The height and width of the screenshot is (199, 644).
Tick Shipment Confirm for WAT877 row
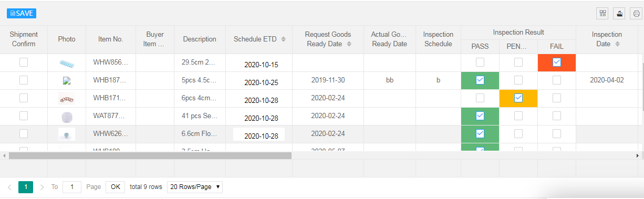(x=24, y=116)
